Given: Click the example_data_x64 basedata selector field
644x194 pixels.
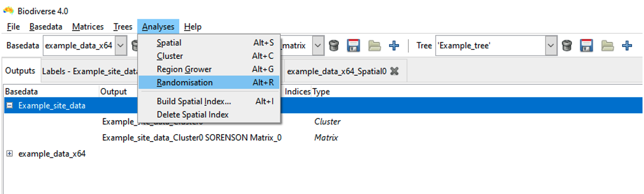Looking at the screenshot, I should pyautogui.click(x=79, y=46).
